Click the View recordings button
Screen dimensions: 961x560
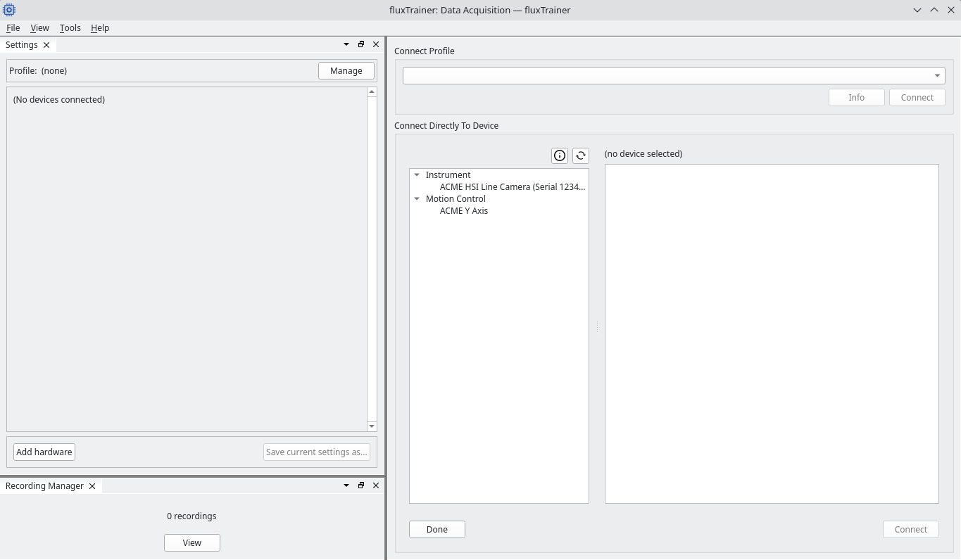(x=192, y=543)
